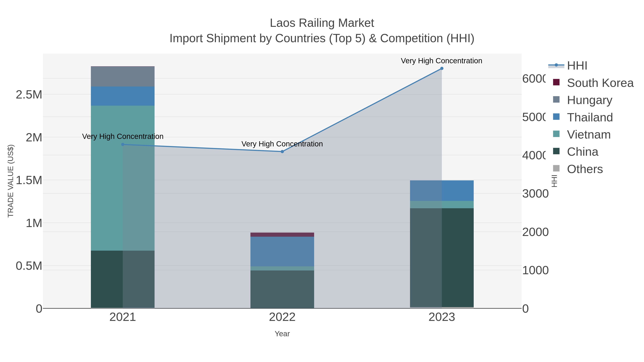Click the Others light gray color swatch
644x362 pixels.
coord(556,168)
